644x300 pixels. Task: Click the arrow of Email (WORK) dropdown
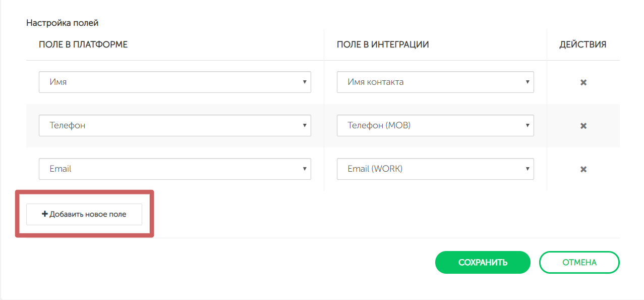click(x=528, y=169)
